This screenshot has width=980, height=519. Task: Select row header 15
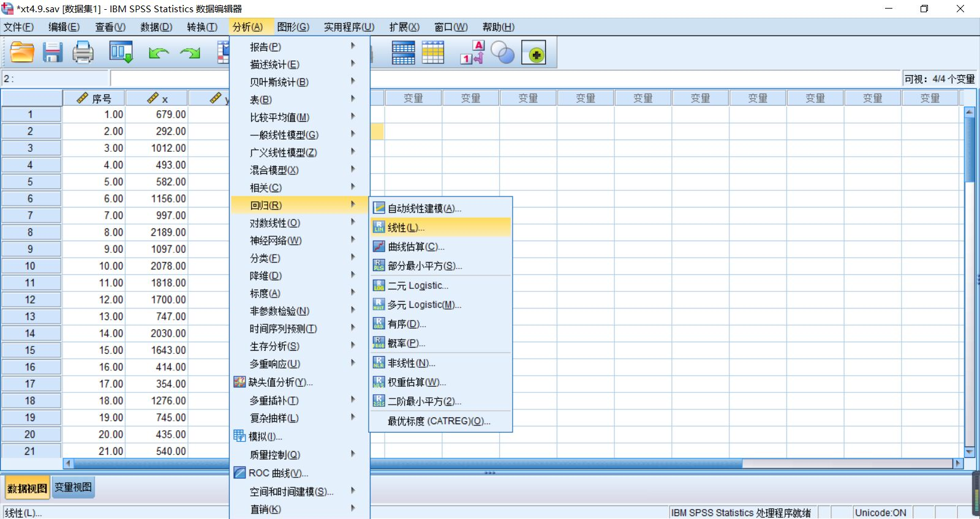31,350
